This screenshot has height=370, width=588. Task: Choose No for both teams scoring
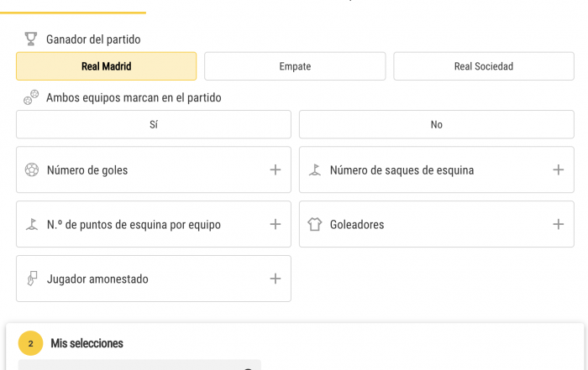[437, 124]
